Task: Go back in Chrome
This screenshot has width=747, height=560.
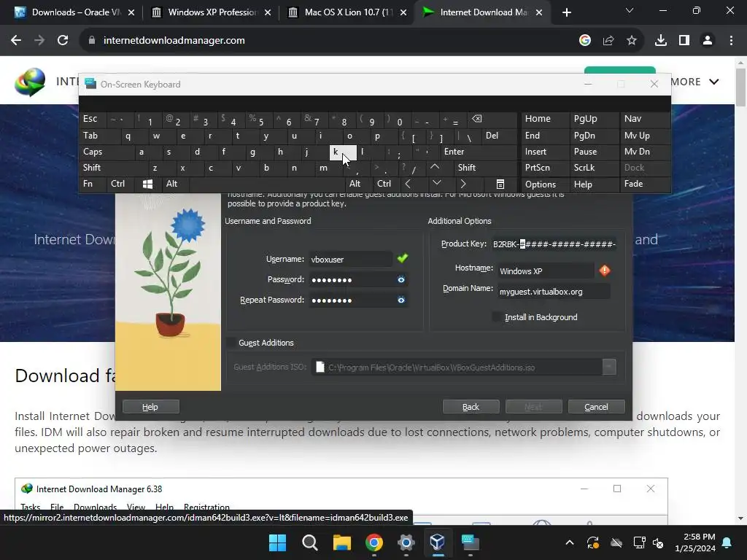Action: pos(16,41)
